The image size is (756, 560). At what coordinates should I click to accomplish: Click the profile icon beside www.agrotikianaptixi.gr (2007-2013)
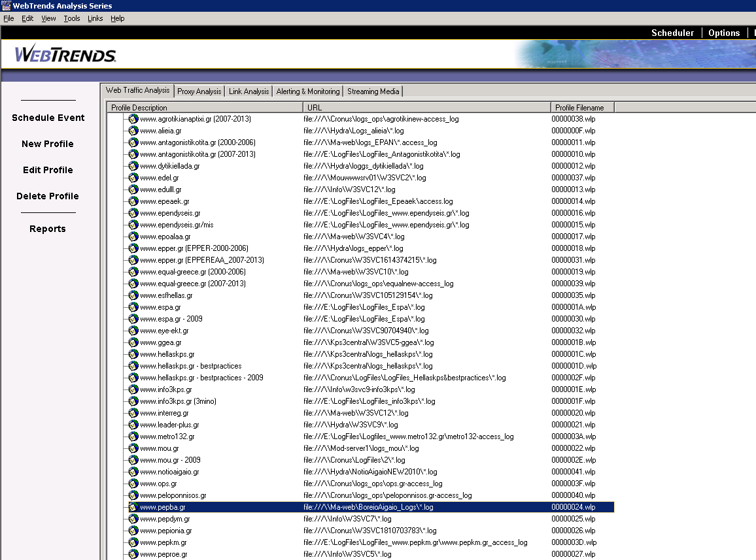[133, 118]
